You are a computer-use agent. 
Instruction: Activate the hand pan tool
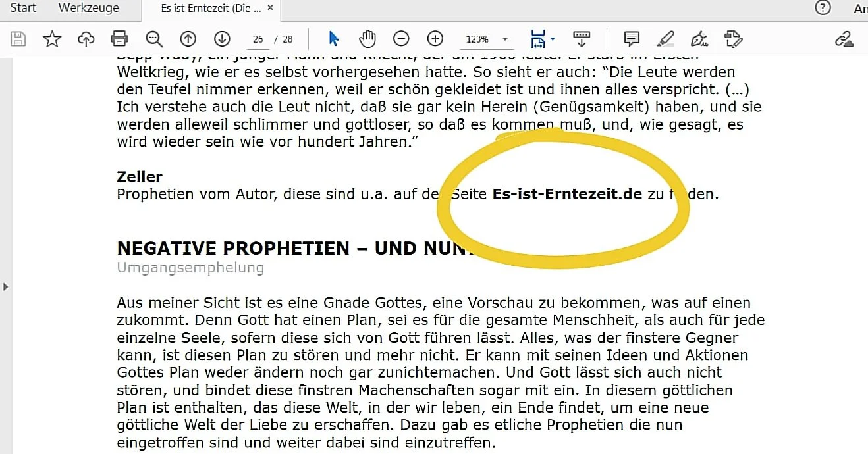coord(367,39)
